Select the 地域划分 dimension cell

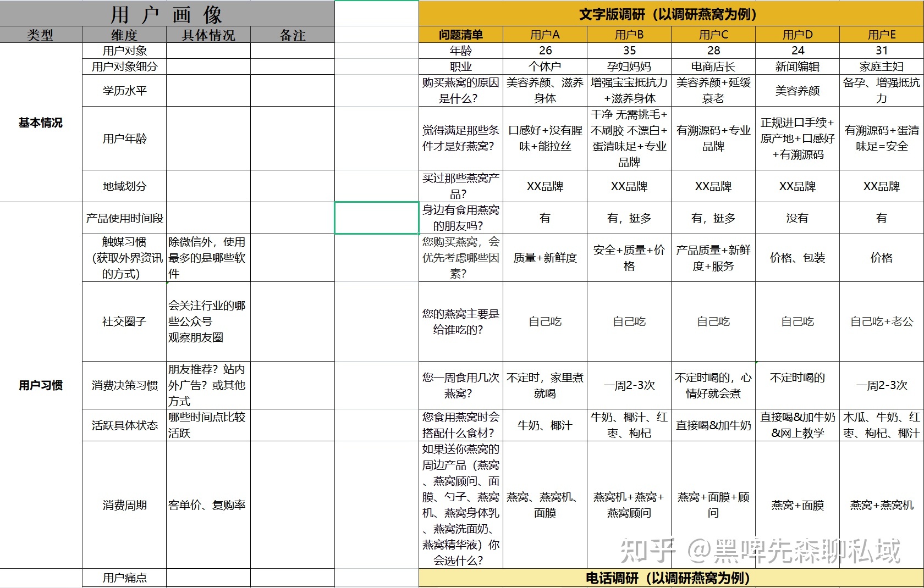[x=124, y=186]
